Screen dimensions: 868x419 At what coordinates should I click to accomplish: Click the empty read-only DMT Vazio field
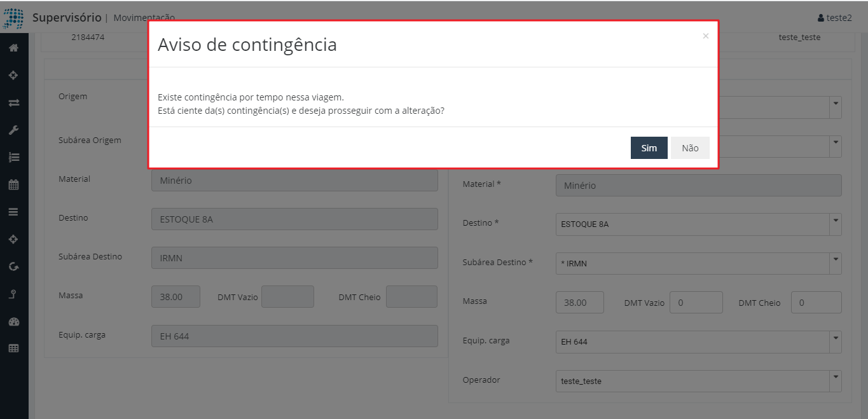287,297
